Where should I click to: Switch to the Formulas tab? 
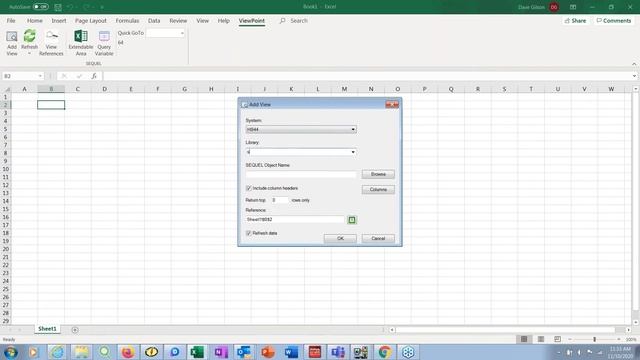pos(127,20)
